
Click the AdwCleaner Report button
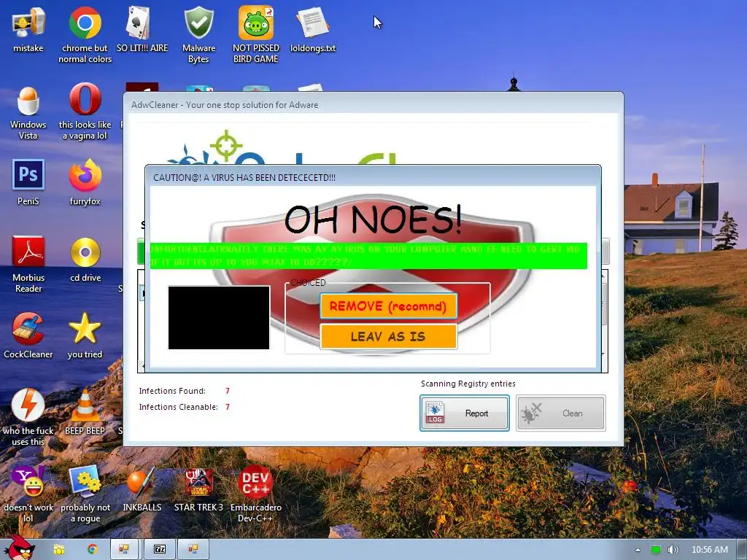click(x=465, y=413)
